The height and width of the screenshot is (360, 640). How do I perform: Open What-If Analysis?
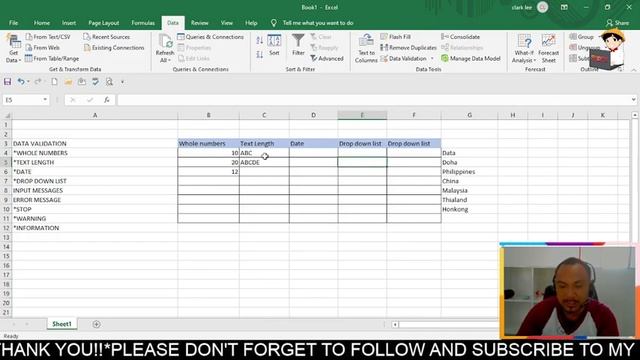[524, 49]
